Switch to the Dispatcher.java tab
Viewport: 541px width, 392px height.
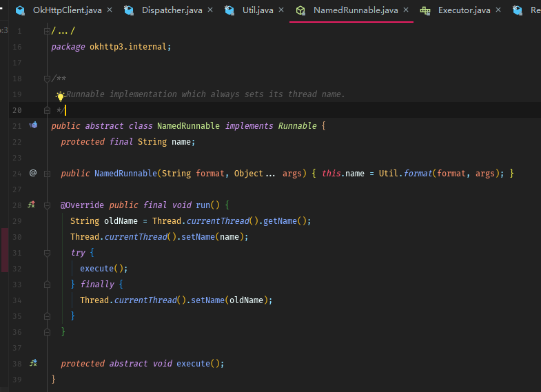point(173,10)
